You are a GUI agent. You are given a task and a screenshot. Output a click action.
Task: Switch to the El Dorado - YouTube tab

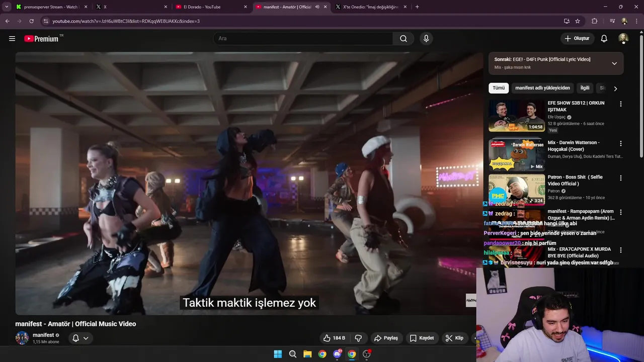coord(210,7)
